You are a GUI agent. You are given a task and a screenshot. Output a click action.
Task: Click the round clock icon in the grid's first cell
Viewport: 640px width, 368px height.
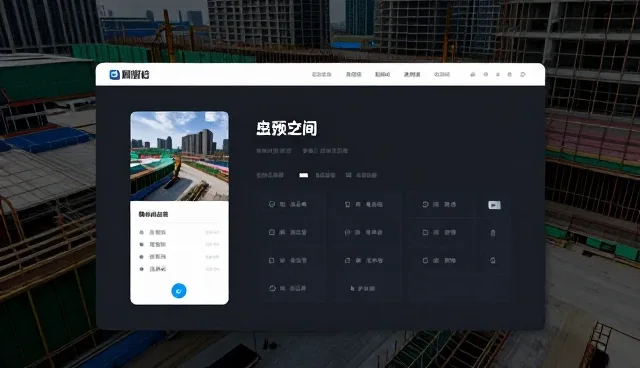tap(272, 204)
